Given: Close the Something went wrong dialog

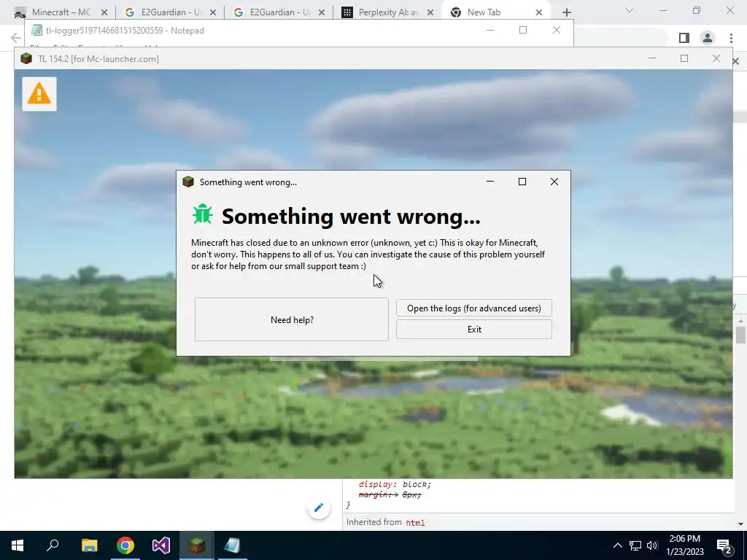Looking at the screenshot, I should coord(554,182).
